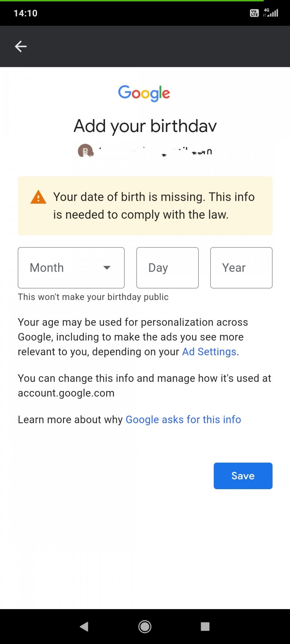290x644 pixels.
Task: Tap the status bar clock showing 14:10
Action: pos(25,13)
